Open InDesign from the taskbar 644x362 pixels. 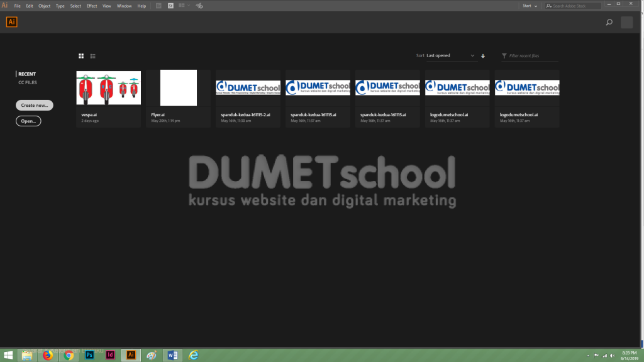(x=110, y=355)
